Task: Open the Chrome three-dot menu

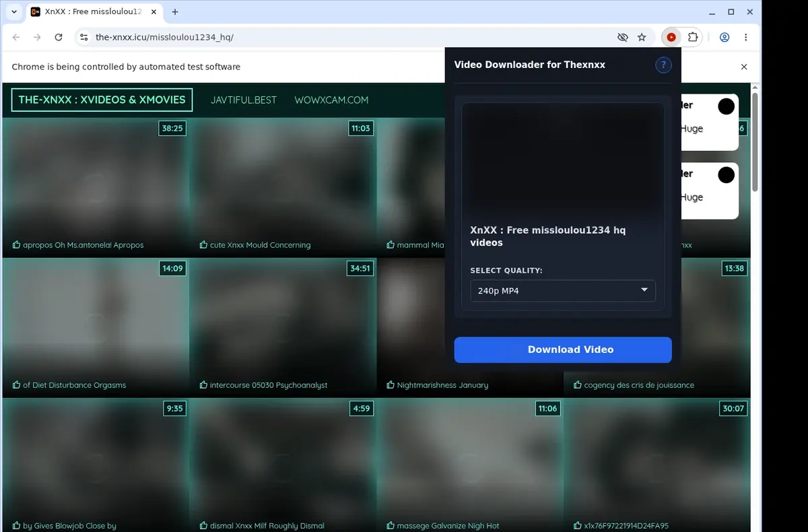Action: (746, 38)
